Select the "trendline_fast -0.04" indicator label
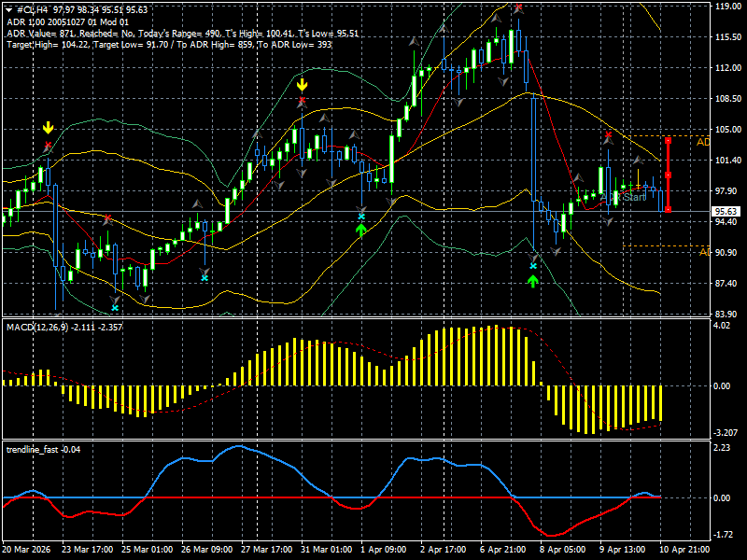 [x=43, y=450]
